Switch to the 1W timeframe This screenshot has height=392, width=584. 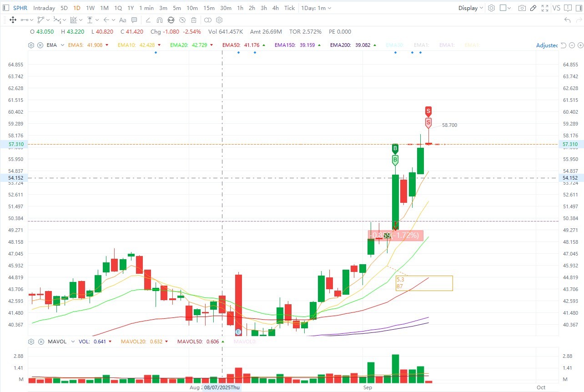pos(90,8)
